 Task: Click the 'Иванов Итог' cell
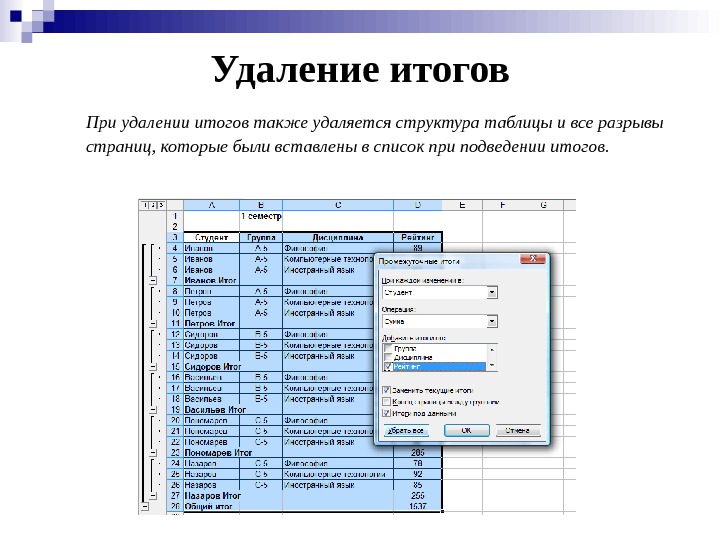(x=212, y=281)
